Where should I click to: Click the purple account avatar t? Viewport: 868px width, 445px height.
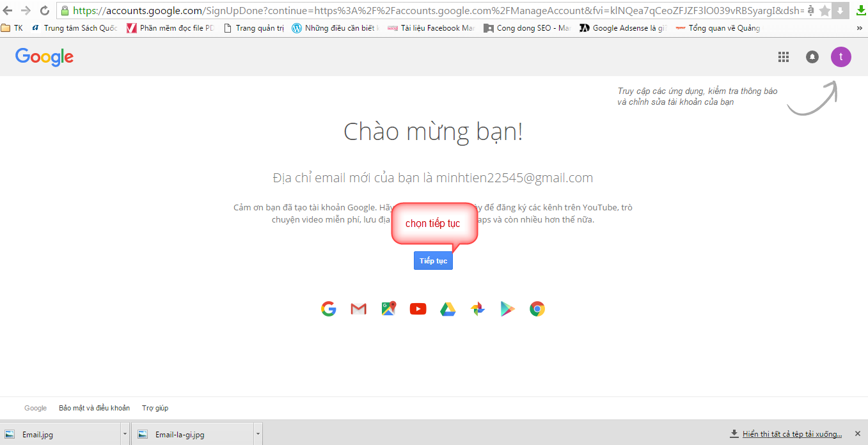click(x=841, y=57)
